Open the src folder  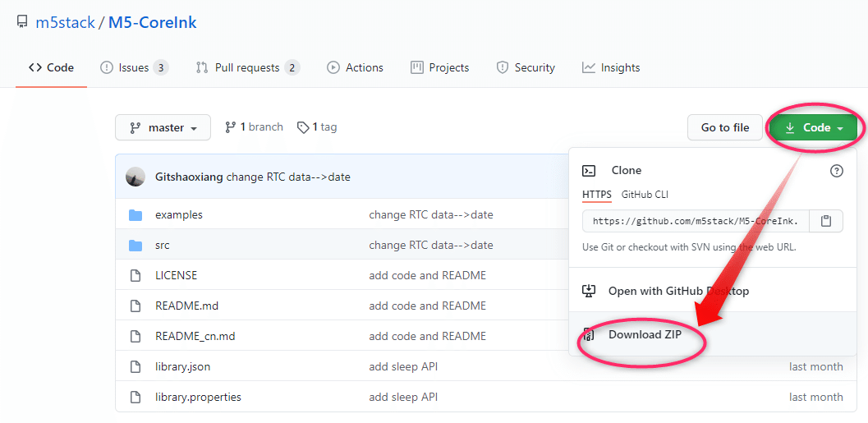click(x=163, y=245)
